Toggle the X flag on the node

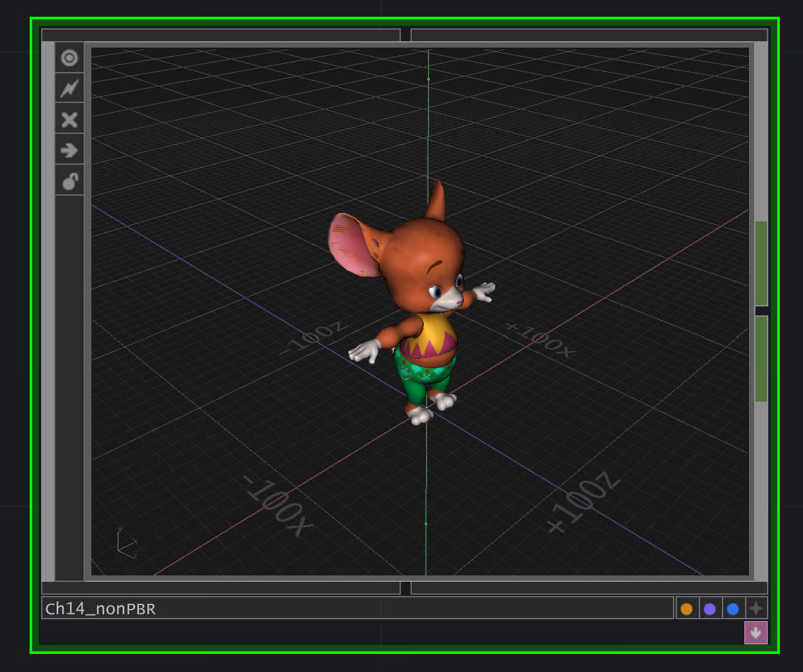[69, 120]
